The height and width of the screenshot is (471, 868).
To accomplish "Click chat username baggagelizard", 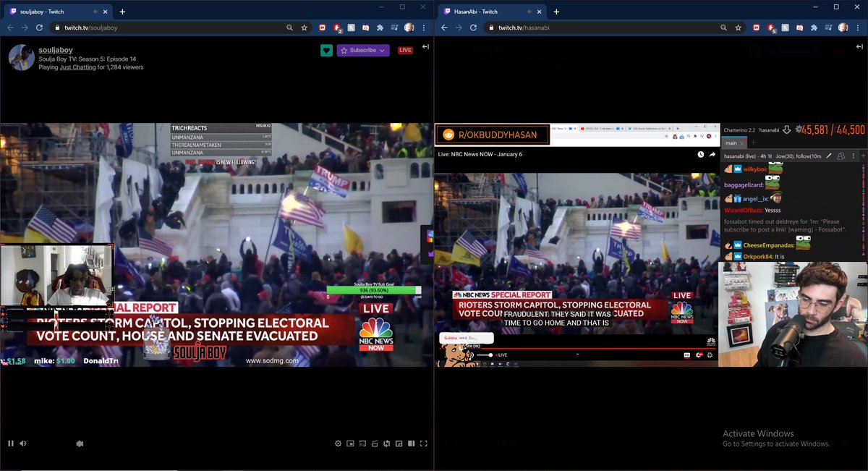I will click(x=745, y=184).
